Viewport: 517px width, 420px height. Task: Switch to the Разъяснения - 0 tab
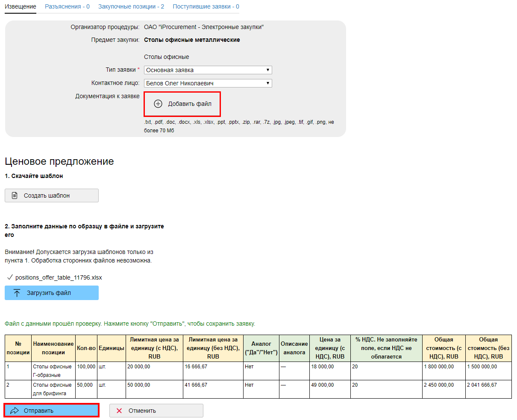67,6
